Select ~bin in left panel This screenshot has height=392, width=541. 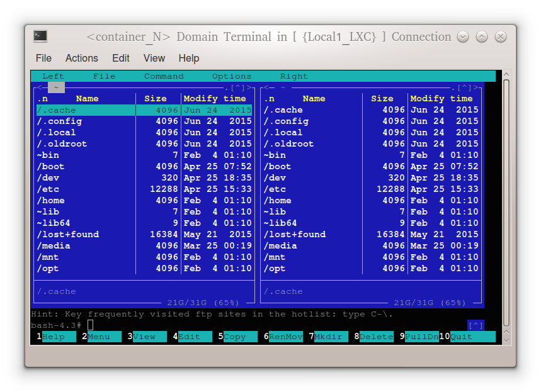click(144, 155)
